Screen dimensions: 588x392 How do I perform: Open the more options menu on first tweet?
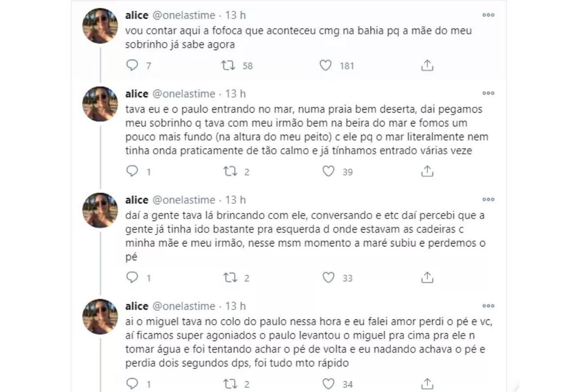(x=488, y=15)
